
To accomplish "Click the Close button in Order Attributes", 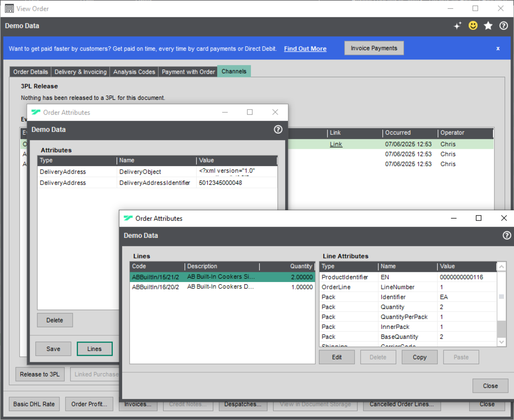I will (x=490, y=386).
